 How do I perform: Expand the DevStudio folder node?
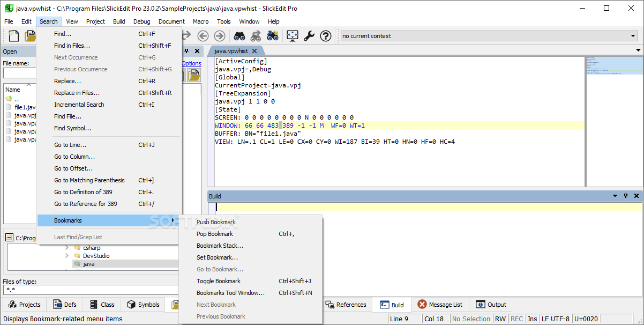[67, 256]
